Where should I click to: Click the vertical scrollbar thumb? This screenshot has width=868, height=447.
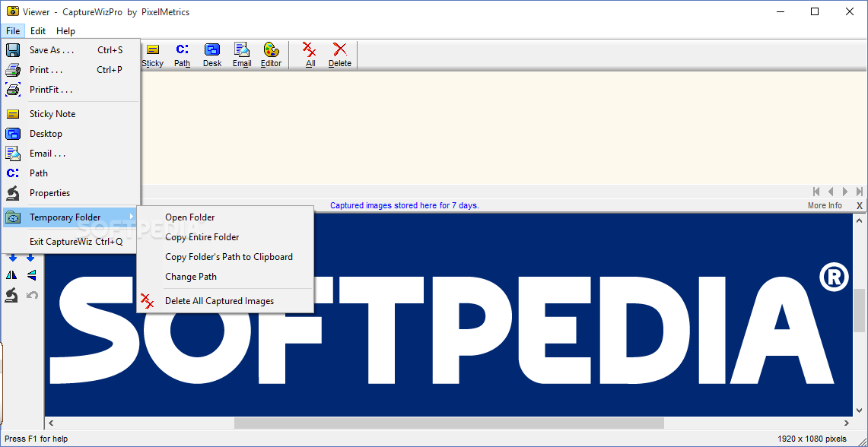tap(860, 310)
